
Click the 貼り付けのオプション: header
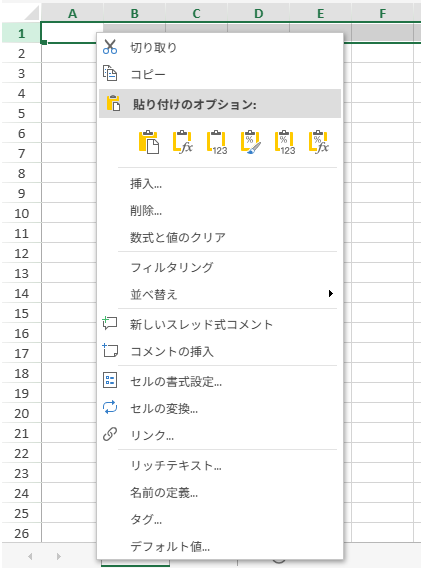click(x=220, y=104)
